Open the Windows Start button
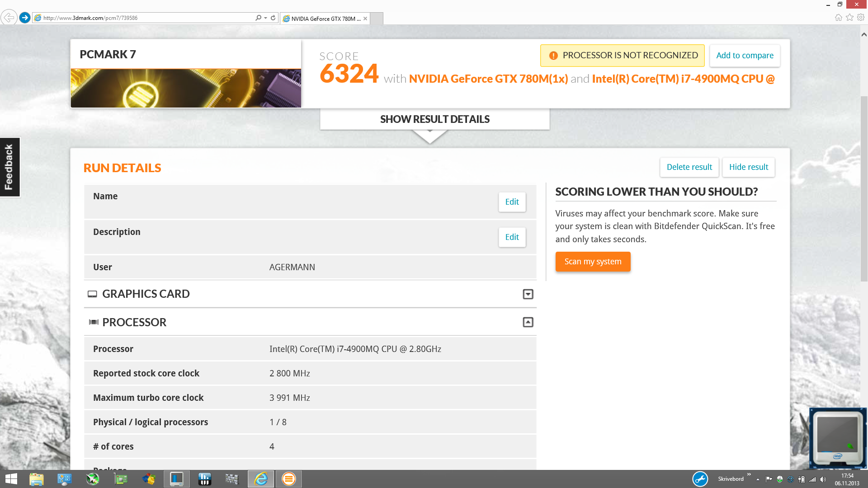This screenshot has height=488, width=868. click(x=11, y=479)
